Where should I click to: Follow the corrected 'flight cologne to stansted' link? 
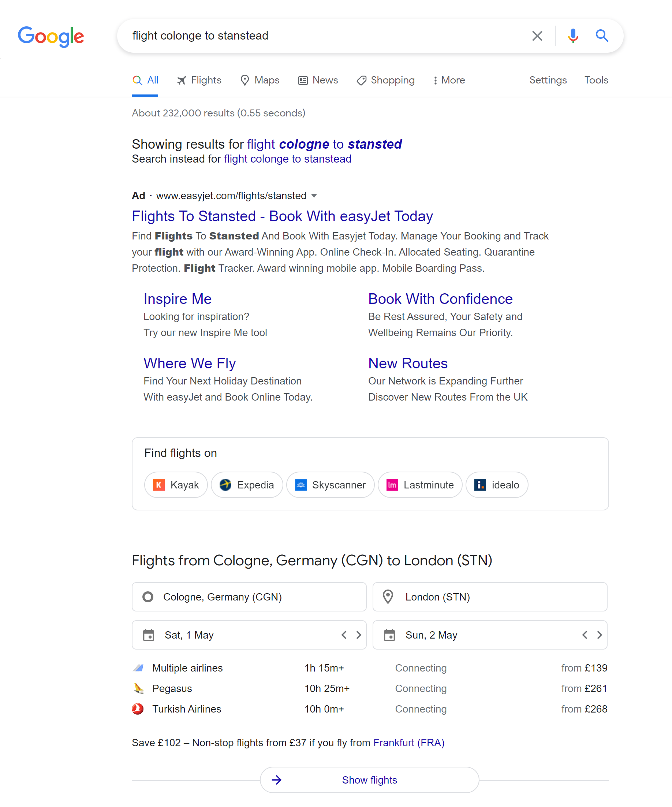click(324, 144)
